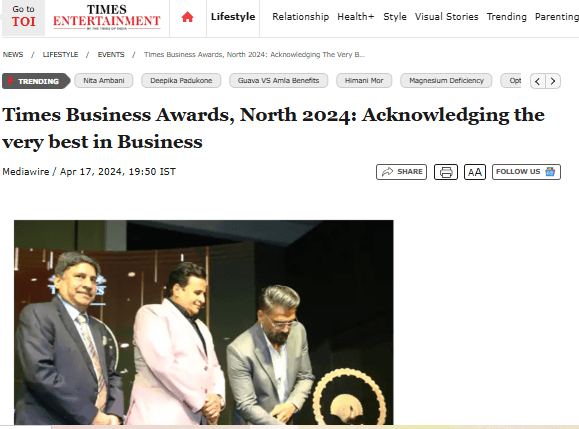Click the Times Entertainment logo
The height and width of the screenshot is (429, 579).
coord(107,17)
